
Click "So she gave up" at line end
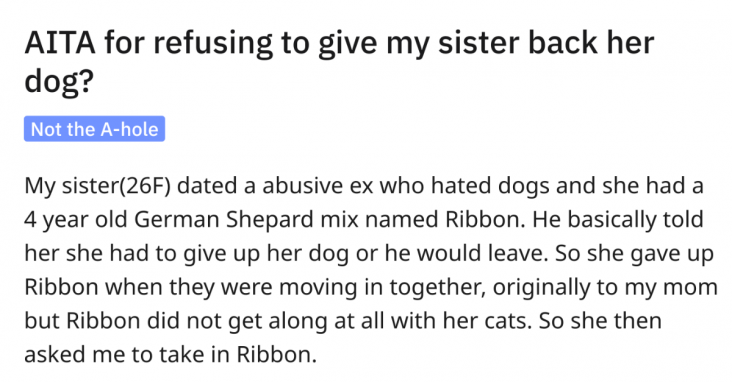coord(634,254)
